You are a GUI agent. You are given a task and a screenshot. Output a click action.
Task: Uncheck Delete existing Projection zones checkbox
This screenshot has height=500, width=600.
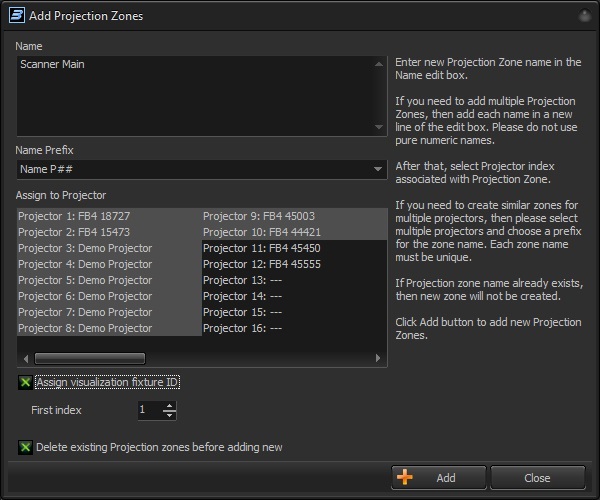[25, 447]
